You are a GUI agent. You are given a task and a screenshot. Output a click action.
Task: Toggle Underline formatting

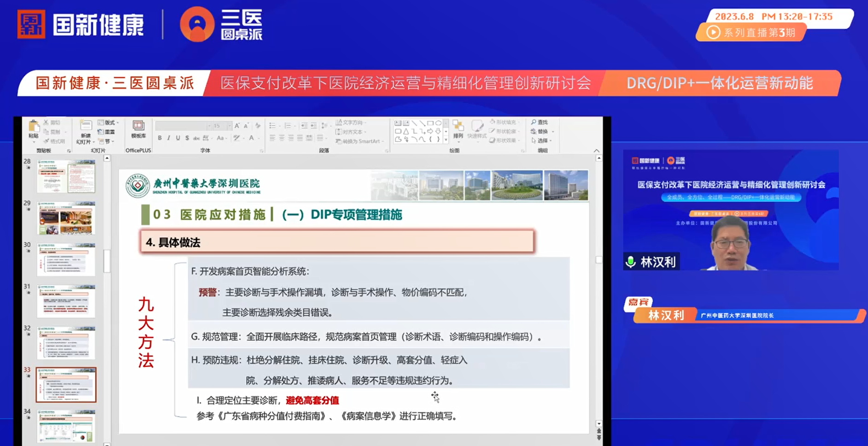pos(178,138)
